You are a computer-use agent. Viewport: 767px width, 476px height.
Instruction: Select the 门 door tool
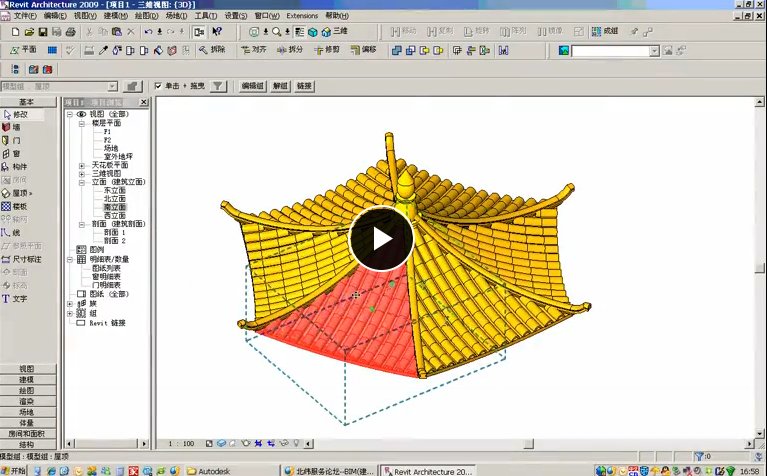click(x=12, y=140)
